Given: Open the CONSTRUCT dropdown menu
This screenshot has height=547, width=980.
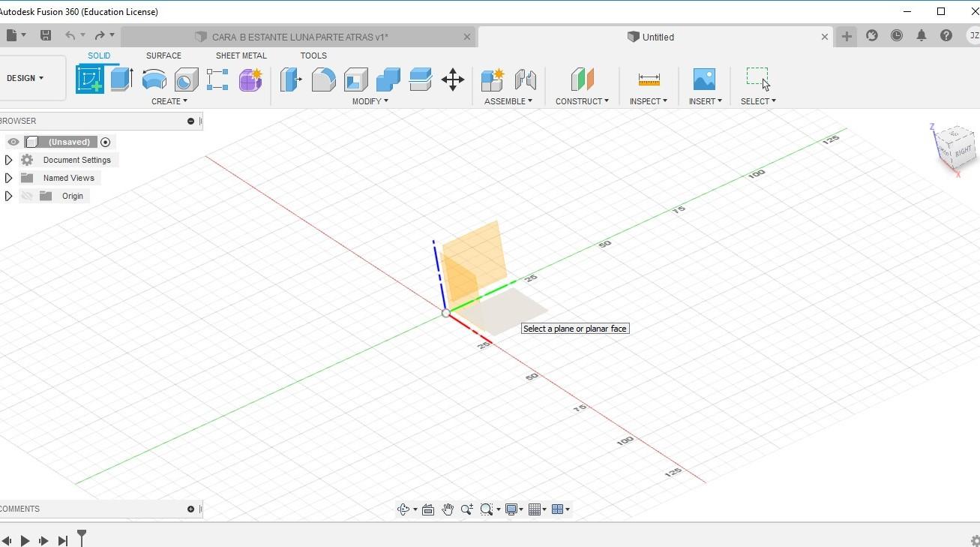Looking at the screenshot, I should [582, 101].
